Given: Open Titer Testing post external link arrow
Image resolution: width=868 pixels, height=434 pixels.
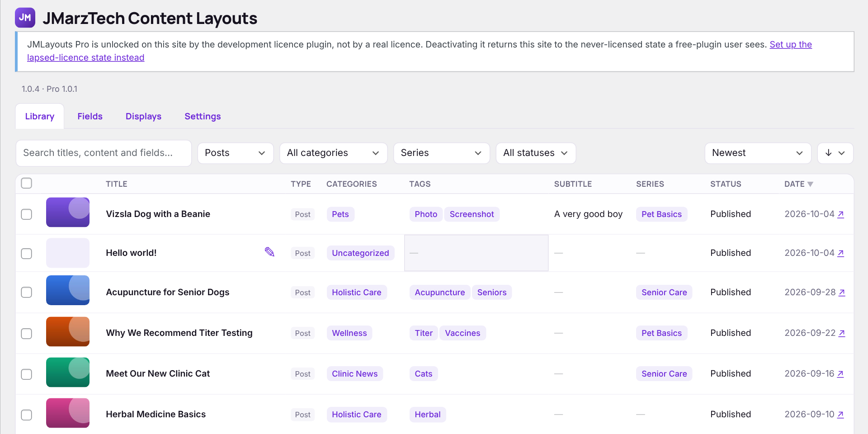Looking at the screenshot, I should click(x=842, y=333).
